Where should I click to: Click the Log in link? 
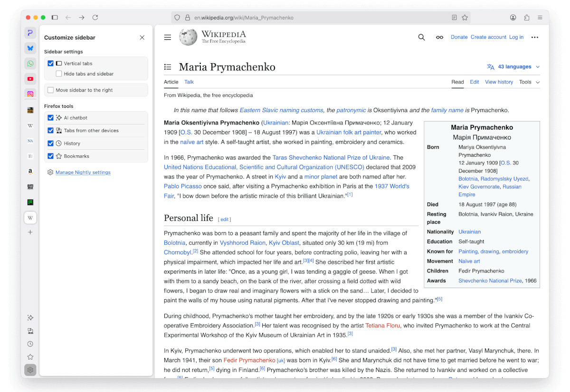(516, 37)
